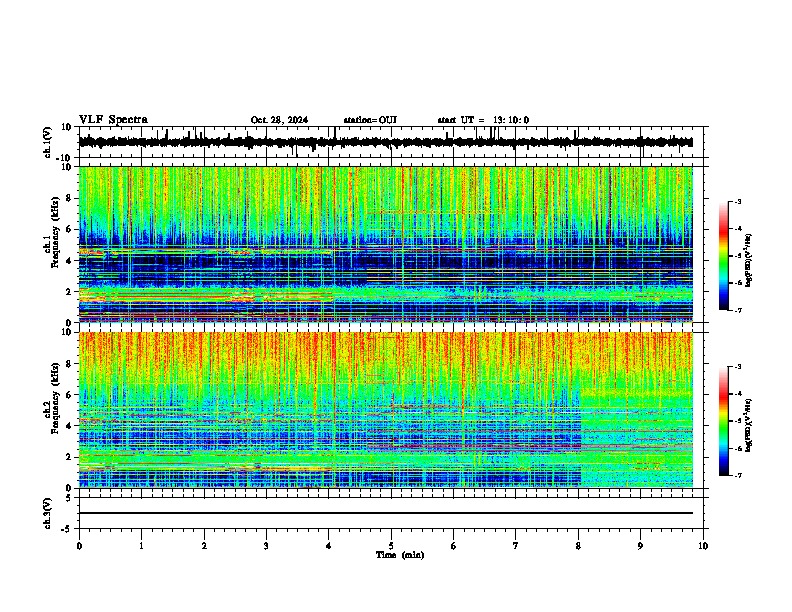Click the ch.1 colorbar label 'log(PSD)(V²/Hz)'
Image resolution: width=792 pixels, height=612 pixels.
pyautogui.click(x=748, y=261)
